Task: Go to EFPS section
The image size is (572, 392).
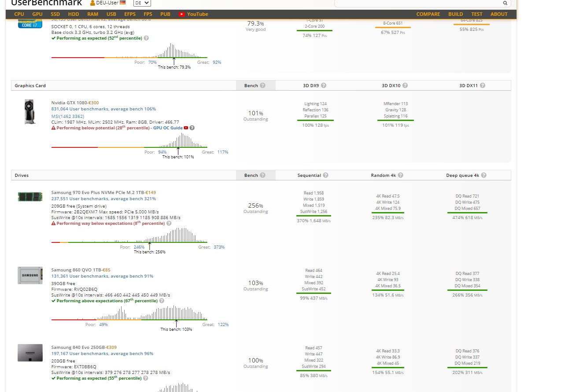Action: point(130,14)
